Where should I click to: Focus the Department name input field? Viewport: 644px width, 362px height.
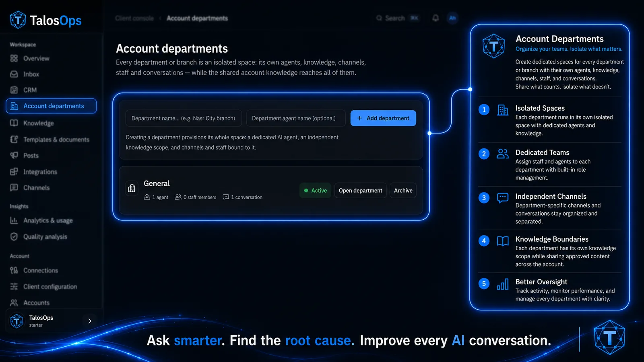click(x=184, y=118)
